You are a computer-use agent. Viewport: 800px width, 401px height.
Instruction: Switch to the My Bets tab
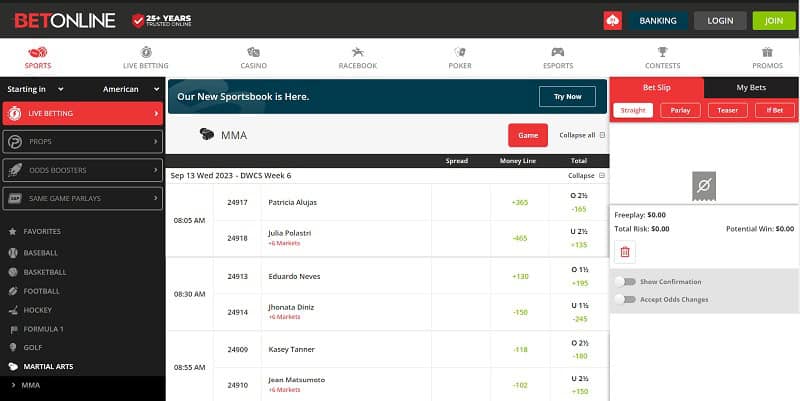click(x=751, y=87)
